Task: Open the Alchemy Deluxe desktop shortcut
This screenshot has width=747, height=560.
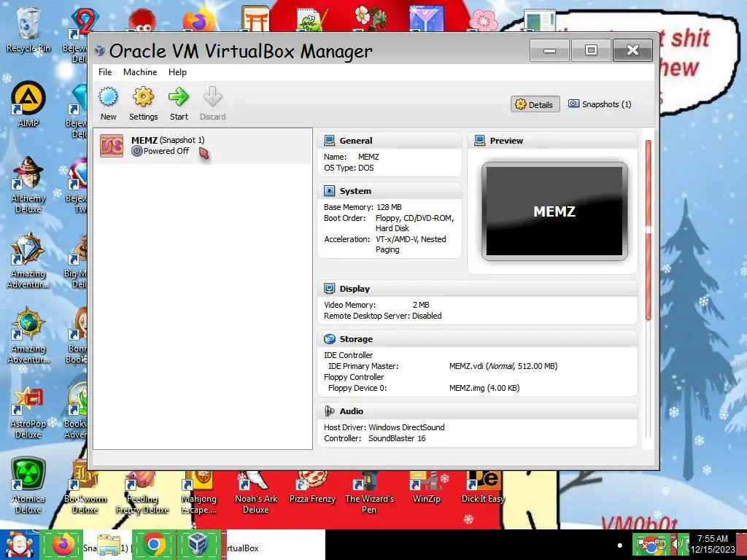Action: tap(28, 184)
